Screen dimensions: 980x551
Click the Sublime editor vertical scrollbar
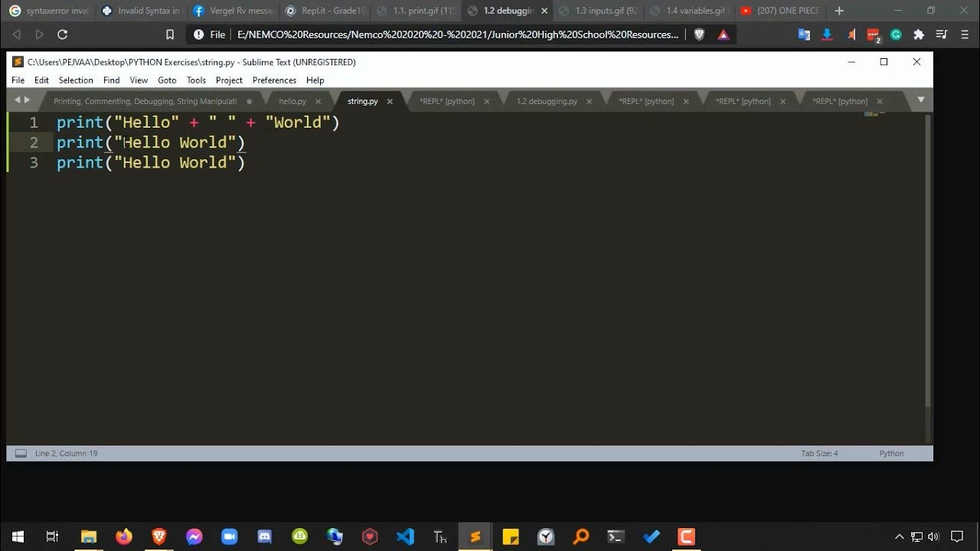928,260
